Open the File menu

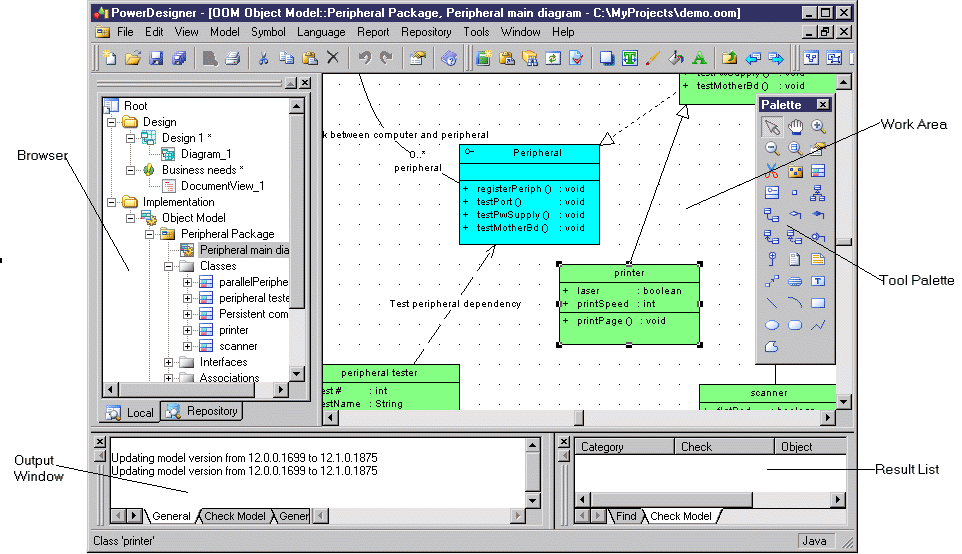tap(125, 32)
